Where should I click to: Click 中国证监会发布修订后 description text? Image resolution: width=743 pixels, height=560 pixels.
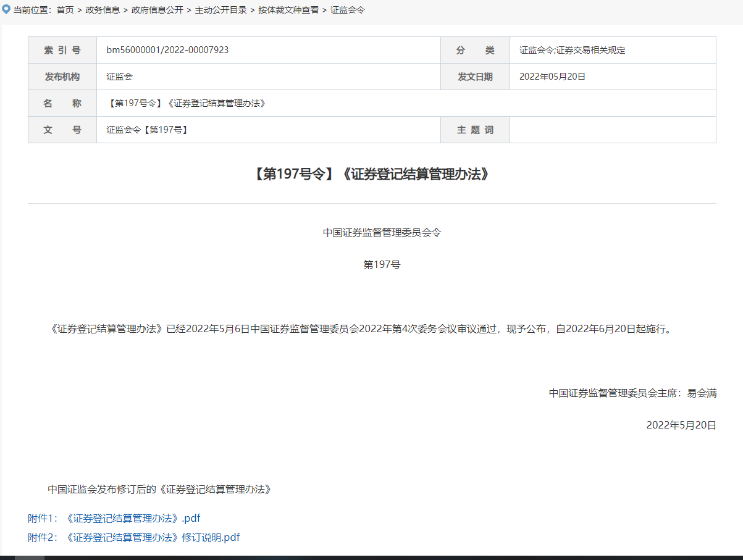161,489
